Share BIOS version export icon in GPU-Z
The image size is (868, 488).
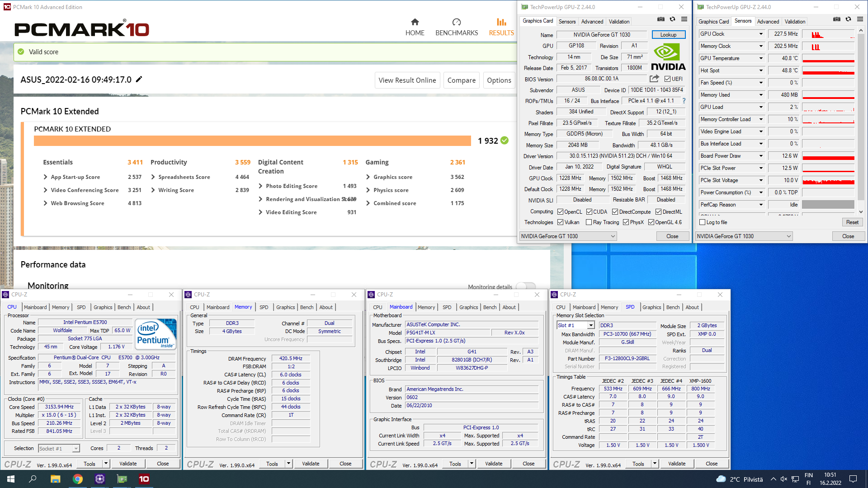654,79
